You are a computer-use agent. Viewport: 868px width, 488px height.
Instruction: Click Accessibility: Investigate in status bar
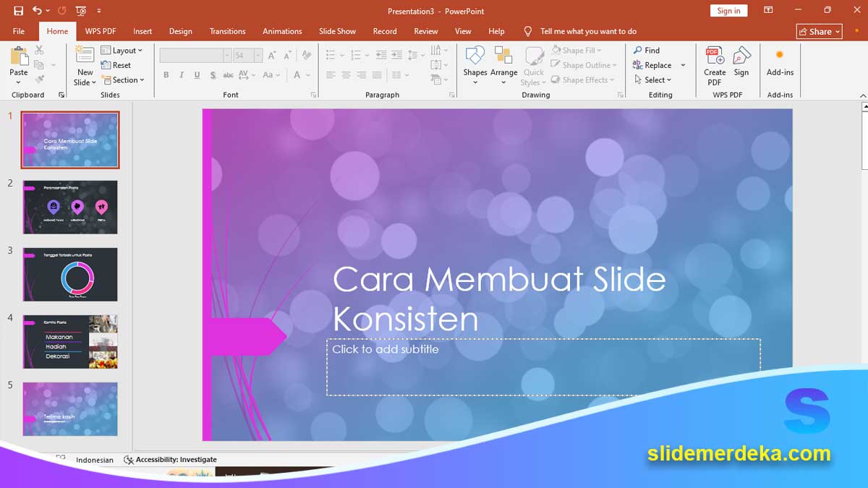click(x=171, y=460)
